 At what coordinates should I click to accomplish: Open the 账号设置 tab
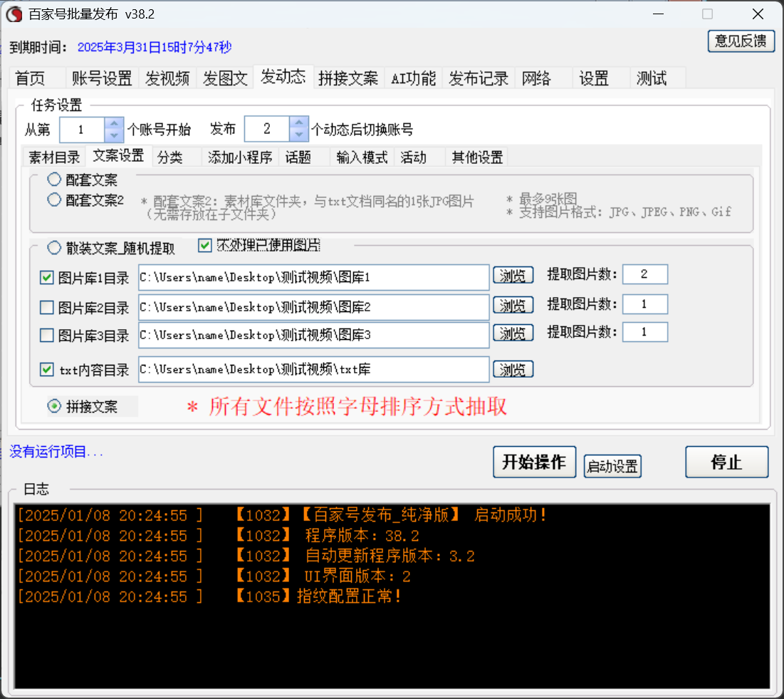click(x=102, y=78)
